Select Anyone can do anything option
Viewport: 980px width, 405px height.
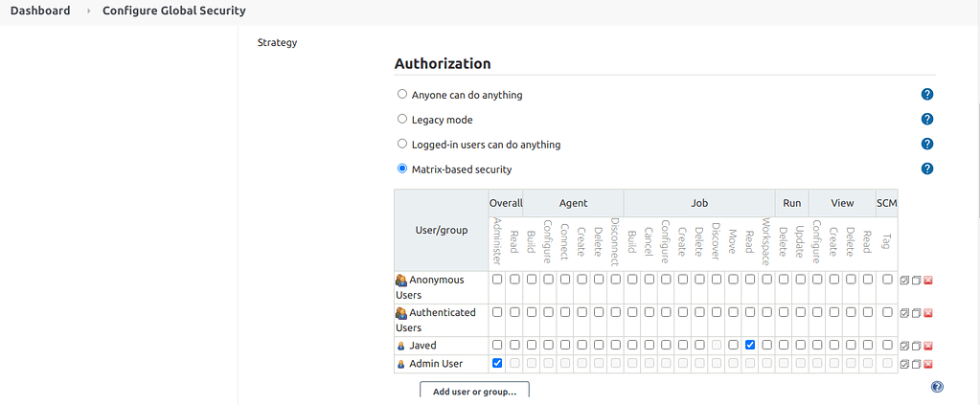point(402,95)
